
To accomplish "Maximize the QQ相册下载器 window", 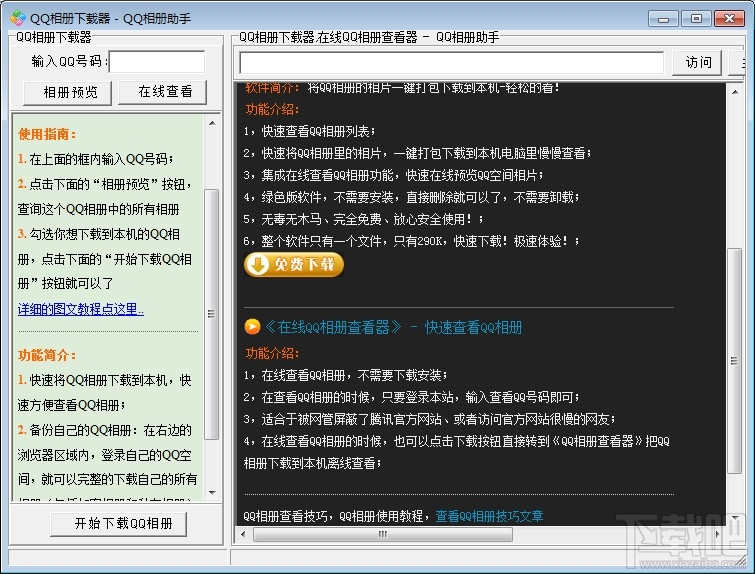I will [x=696, y=19].
